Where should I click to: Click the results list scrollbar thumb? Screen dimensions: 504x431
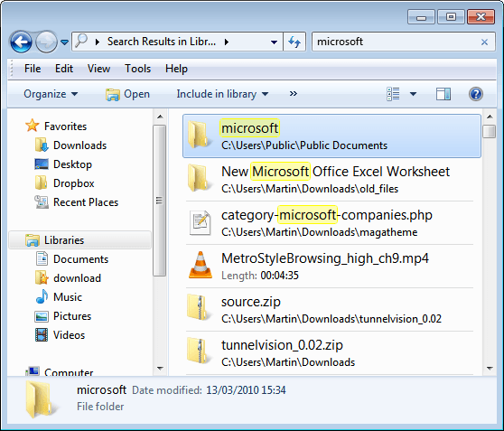(x=490, y=131)
